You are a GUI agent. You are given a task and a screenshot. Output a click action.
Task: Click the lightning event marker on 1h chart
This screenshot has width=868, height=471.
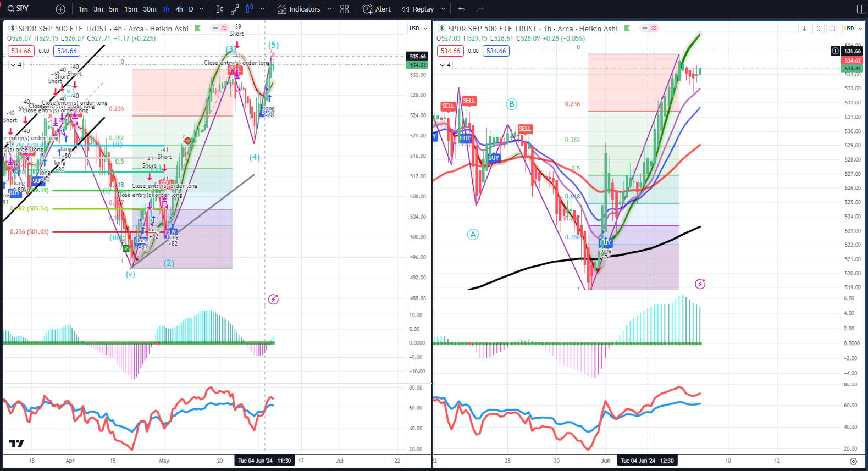[700, 284]
